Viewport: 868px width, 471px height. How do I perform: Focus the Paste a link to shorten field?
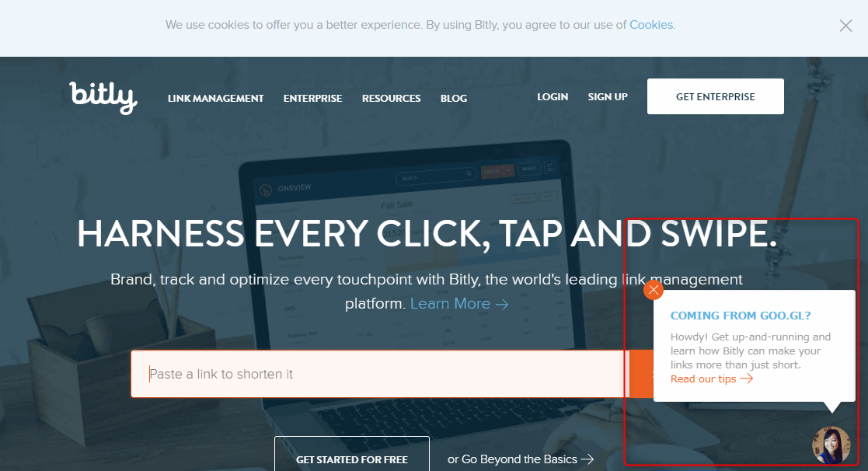(380, 374)
